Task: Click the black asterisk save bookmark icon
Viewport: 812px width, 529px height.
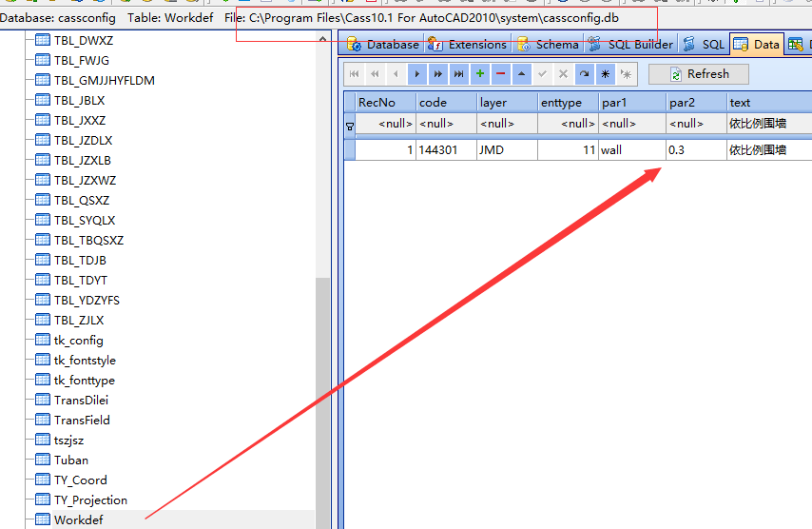Action: click(x=605, y=74)
